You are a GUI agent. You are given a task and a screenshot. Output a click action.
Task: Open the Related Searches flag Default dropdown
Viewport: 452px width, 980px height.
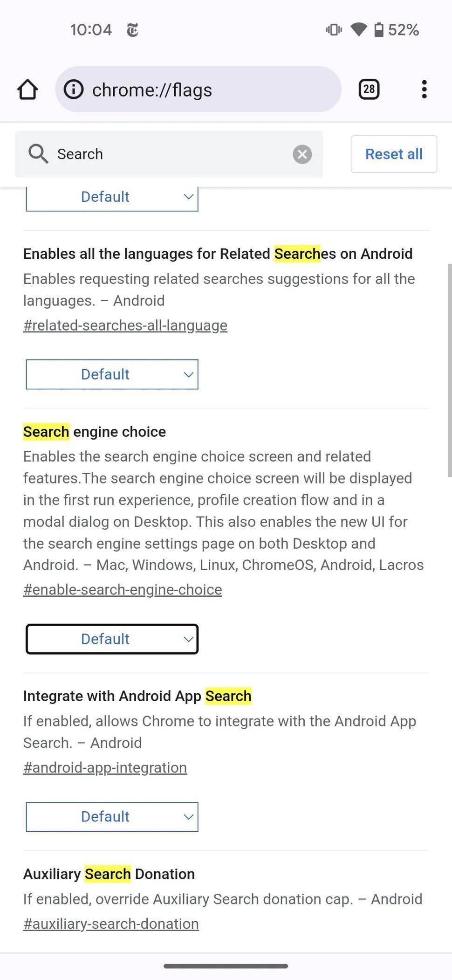tap(112, 374)
